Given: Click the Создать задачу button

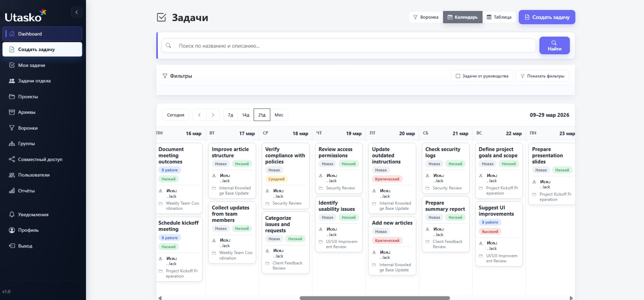Looking at the screenshot, I should click(546, 17).
